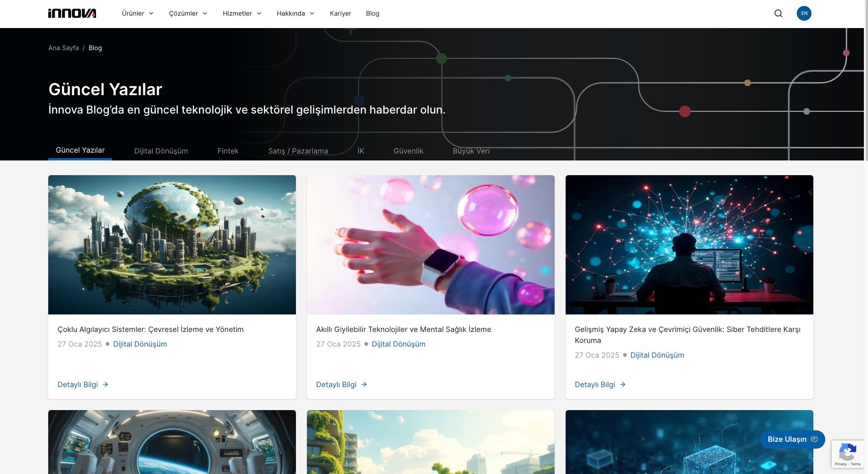The height and width of the screenshot is (474, 868).
Task: Click Dijital Dönüşüm tag on Çoklu Algılayıcı card
Action: tap(140, 344)
